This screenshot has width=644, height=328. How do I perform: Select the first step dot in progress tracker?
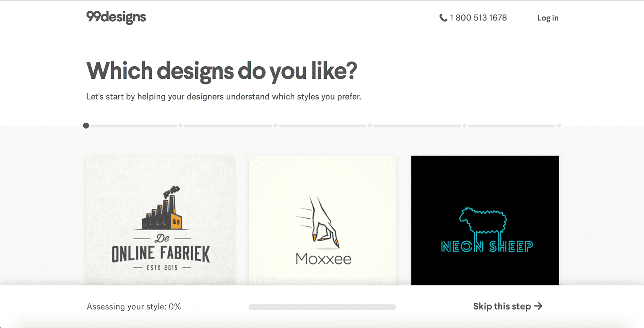86,126
